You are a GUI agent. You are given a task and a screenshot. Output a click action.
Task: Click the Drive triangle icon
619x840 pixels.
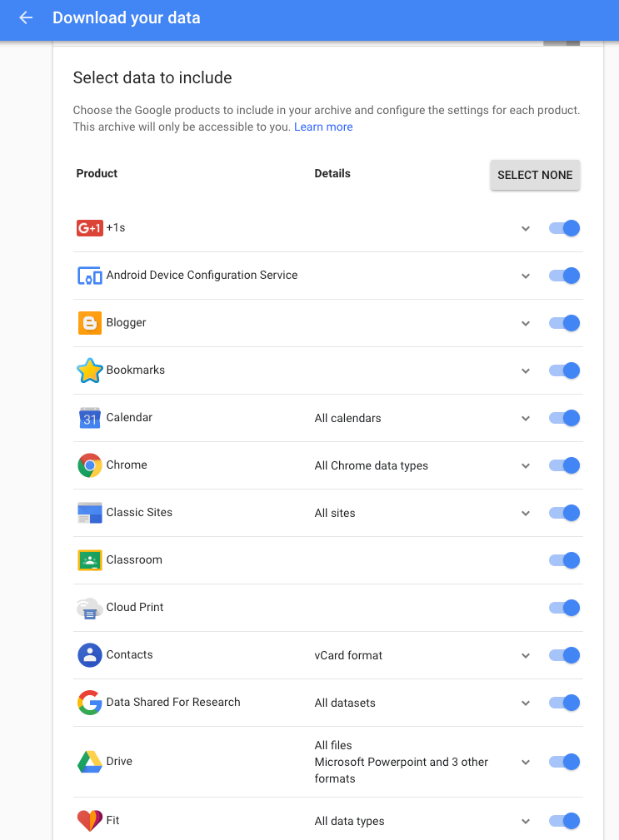click(x=89, y=762)
